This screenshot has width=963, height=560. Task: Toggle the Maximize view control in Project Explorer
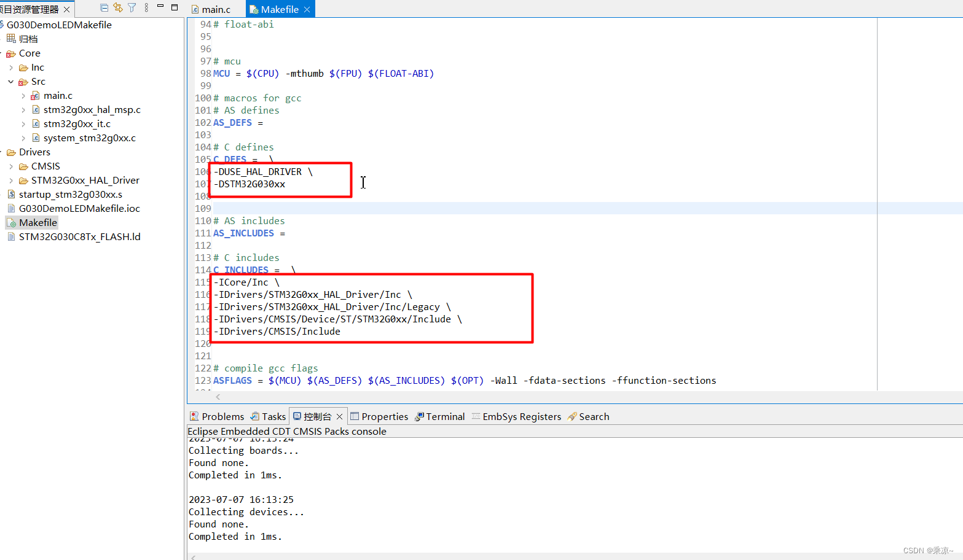tap(174, 7)
